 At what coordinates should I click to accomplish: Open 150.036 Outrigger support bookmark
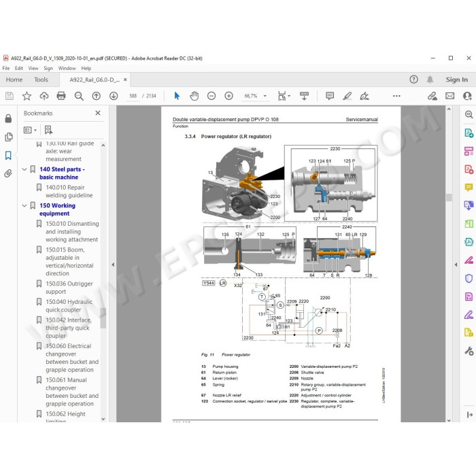click(x=69, y=288)
